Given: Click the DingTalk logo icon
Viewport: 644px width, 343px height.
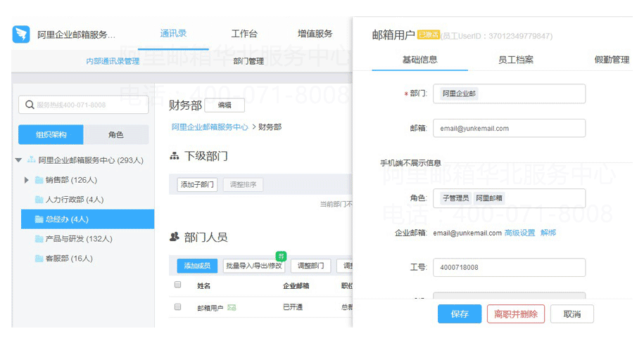Looking at the screenshot, I should [x=21, y=34].
